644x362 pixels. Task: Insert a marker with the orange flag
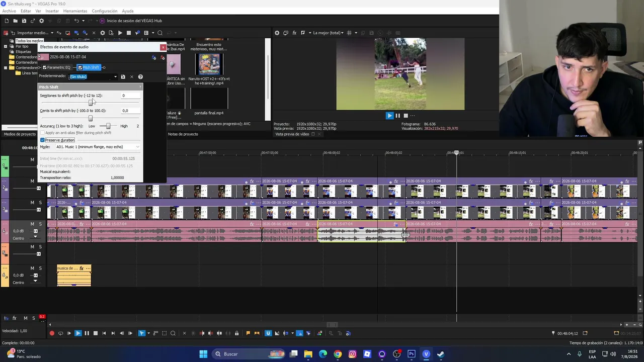click(x=248, y=333)
